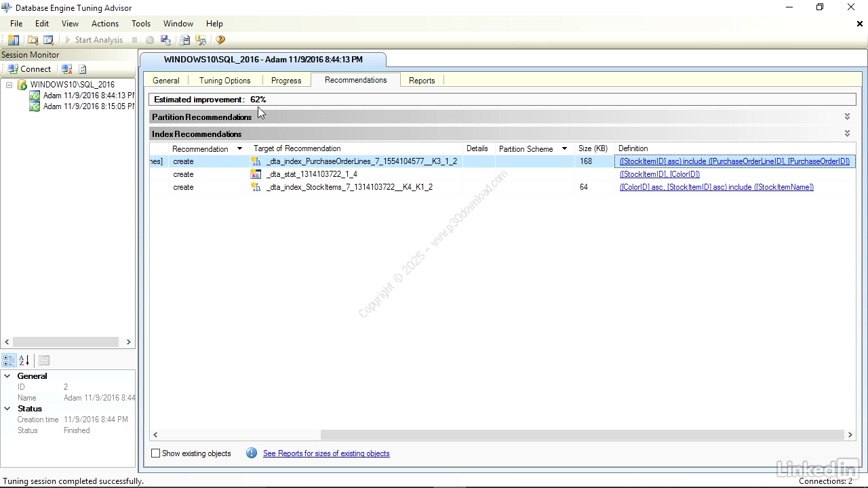Select session Adam 11/9/2016 8:44:13 PM
Image resolution: width=868 pixels, height=488 pixels.
89,96
